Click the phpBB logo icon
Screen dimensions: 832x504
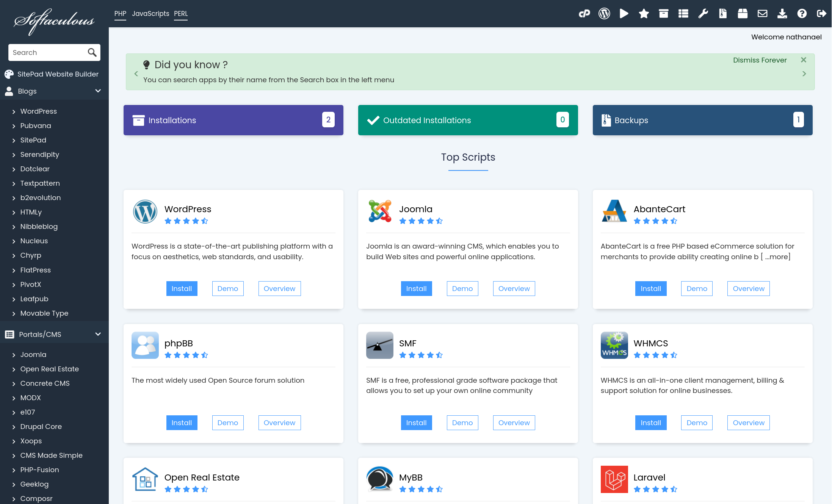click(145, 345)
